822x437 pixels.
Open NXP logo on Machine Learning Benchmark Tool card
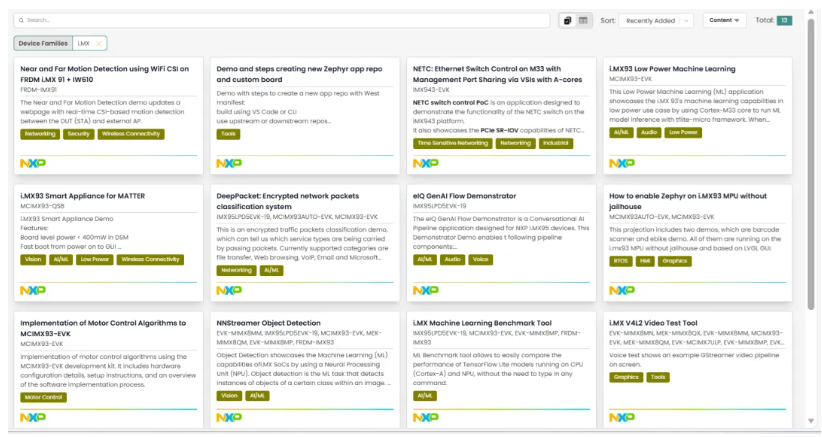pyautogui.click(x=426, y=418)
